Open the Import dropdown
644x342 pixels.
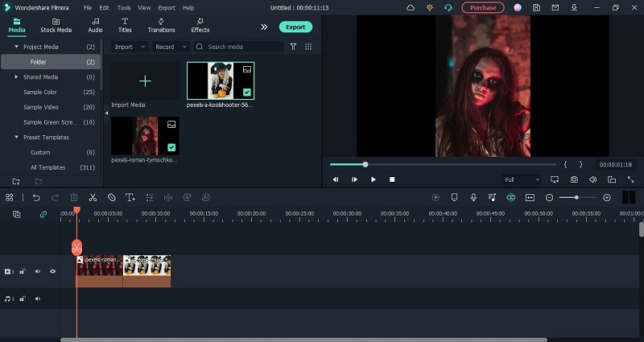point(130,47)
